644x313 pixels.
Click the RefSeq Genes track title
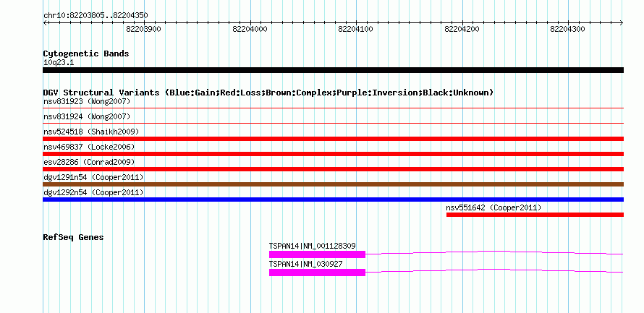pos(74,237)
